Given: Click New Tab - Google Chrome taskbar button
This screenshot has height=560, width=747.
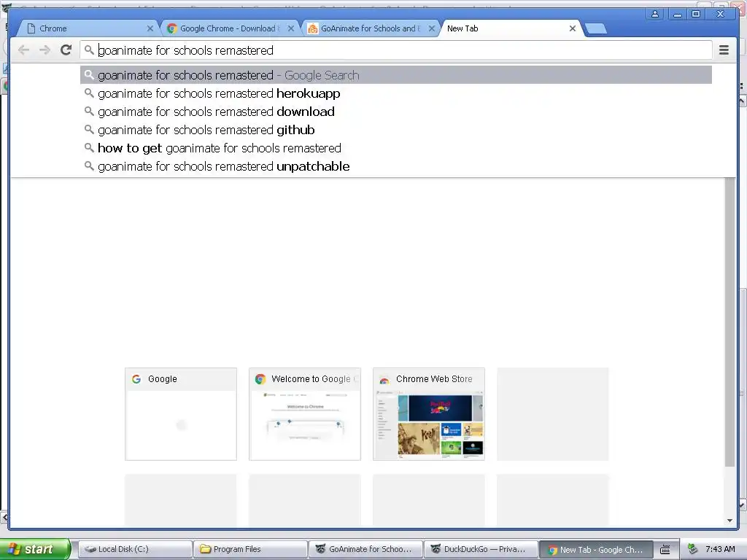Looking at the screenshot, I should [x=597, y=549].
